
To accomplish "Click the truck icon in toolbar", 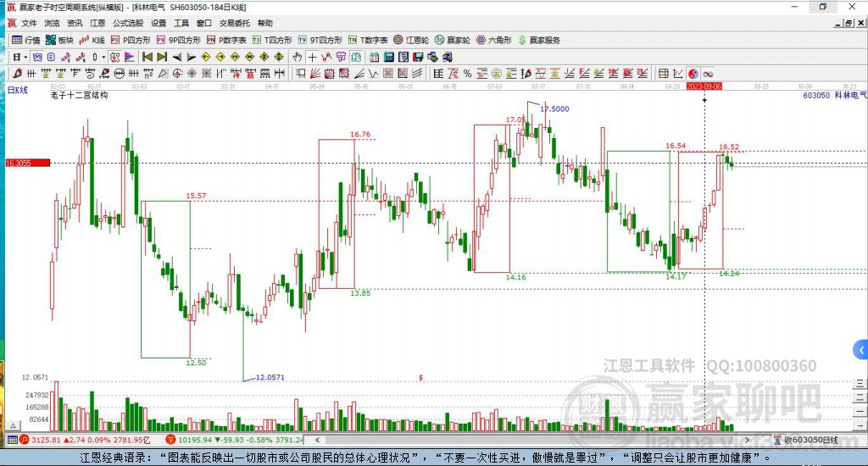I will 448,57.
